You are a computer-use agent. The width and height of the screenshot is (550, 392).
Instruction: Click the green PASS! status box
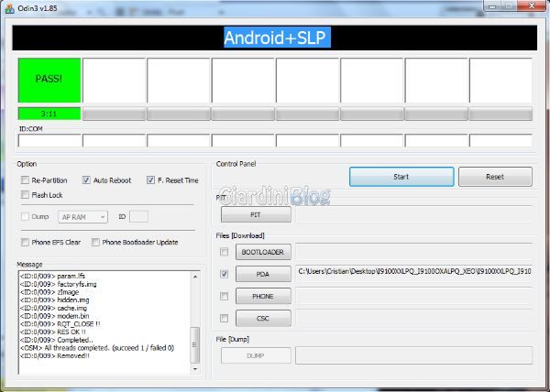(49, 81)
